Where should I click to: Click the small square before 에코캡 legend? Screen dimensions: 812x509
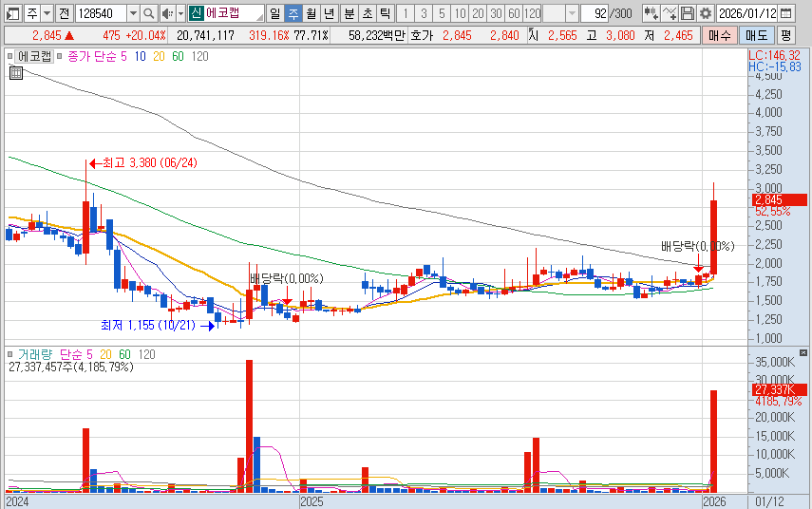[x=9, y=56]
